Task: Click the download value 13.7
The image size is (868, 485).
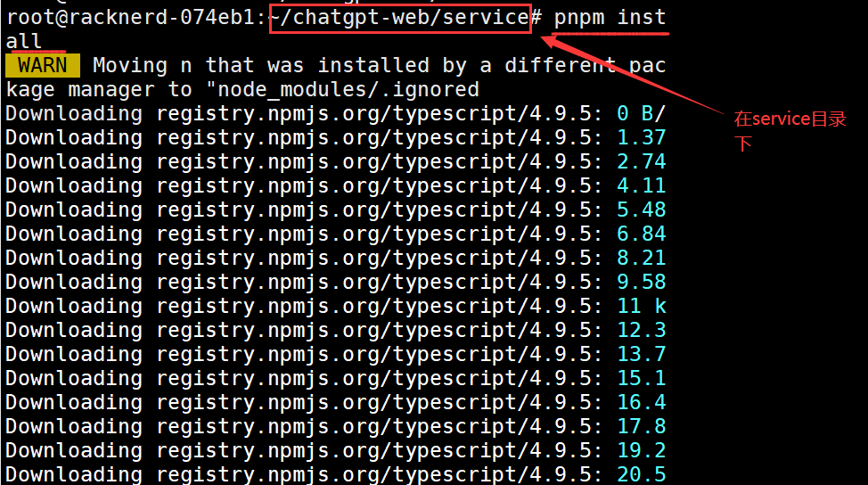Action: point(641,354)
